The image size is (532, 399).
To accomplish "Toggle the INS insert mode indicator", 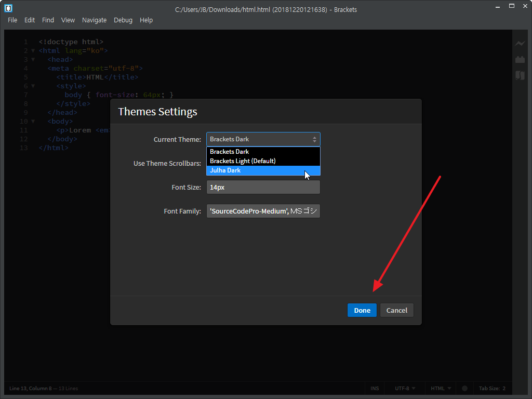I will pyautogui.click(x=375, y=388).
